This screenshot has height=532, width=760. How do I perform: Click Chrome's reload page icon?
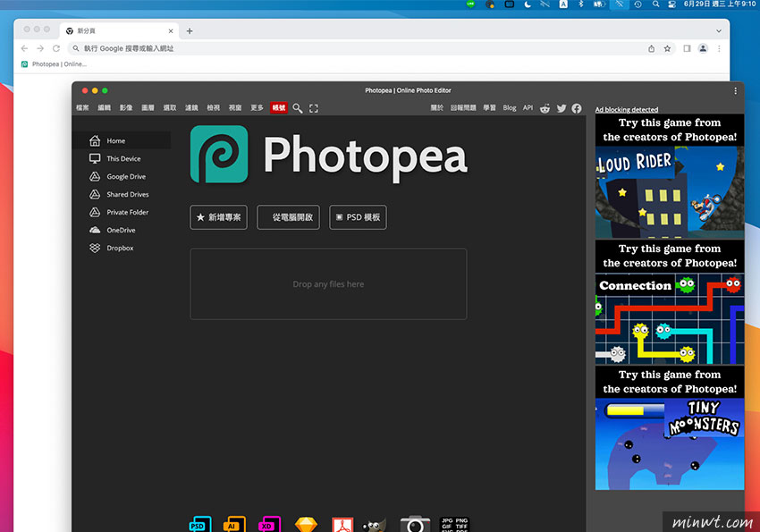(x=56, y=48)
